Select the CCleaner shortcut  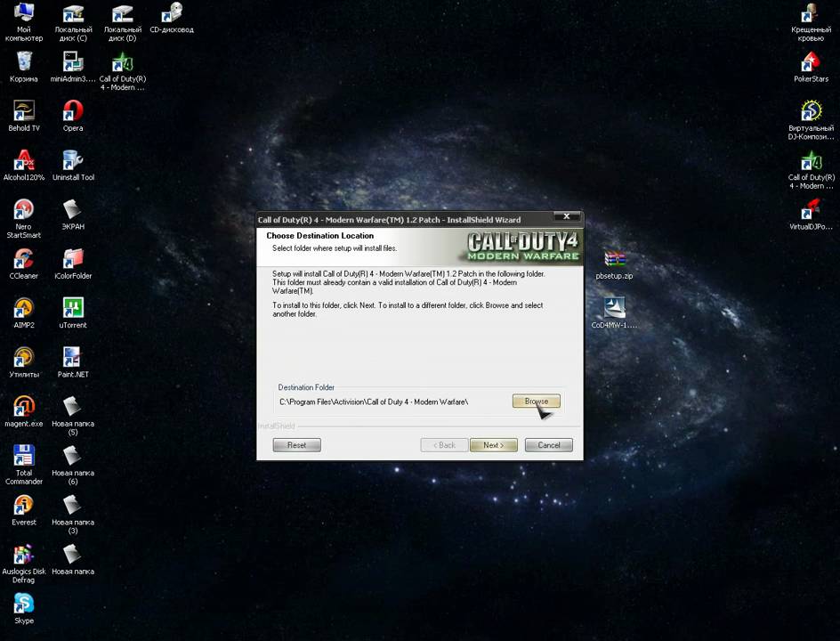click(23, 264)
